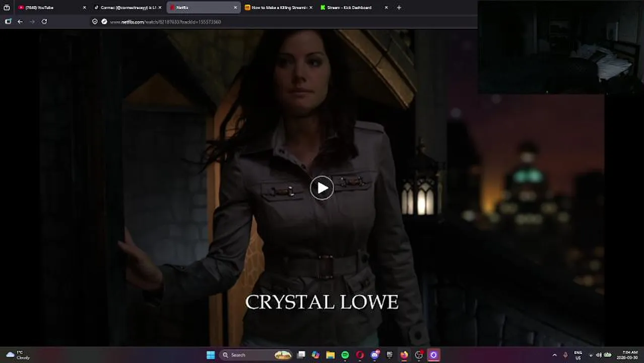Play the paused Netflix video
This screenshot has height=363, width=644.
(x=321, y=188)
